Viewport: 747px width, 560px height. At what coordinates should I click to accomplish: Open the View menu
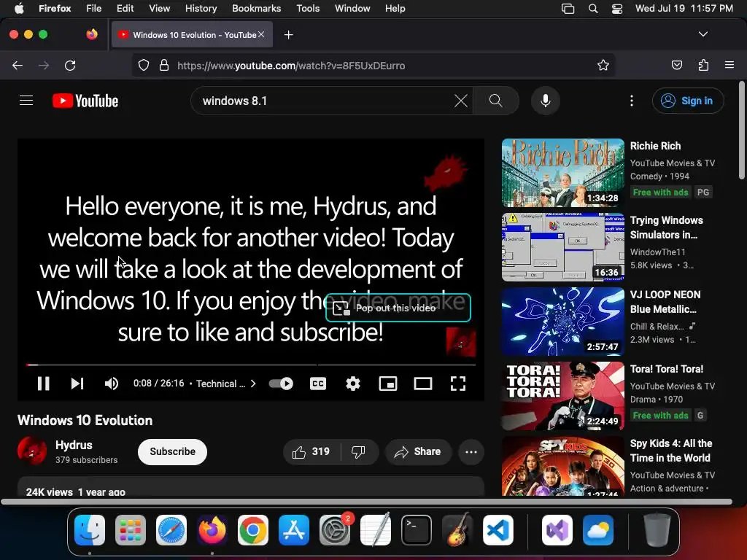(x=159, y=8)
